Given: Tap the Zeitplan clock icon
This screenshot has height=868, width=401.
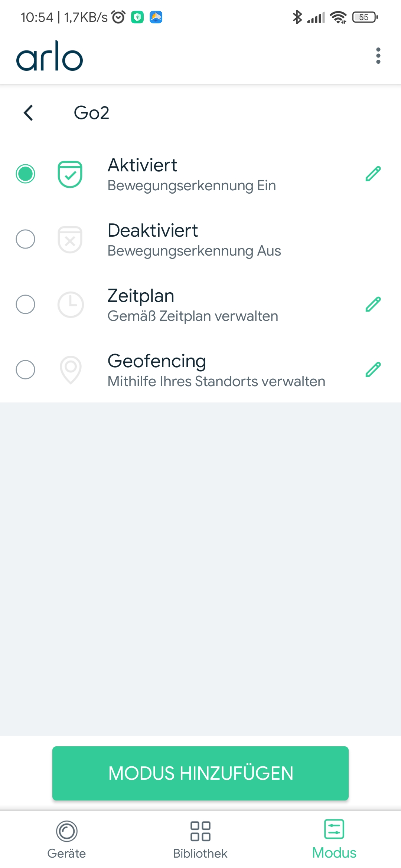Looking at the screenshot, I should coord(71,305).
